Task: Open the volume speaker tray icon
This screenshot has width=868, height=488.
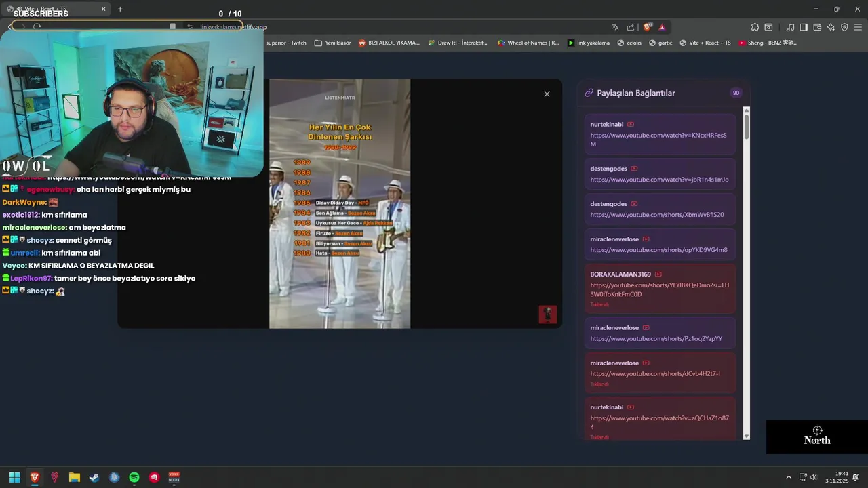Action: (x=814, y=477)
